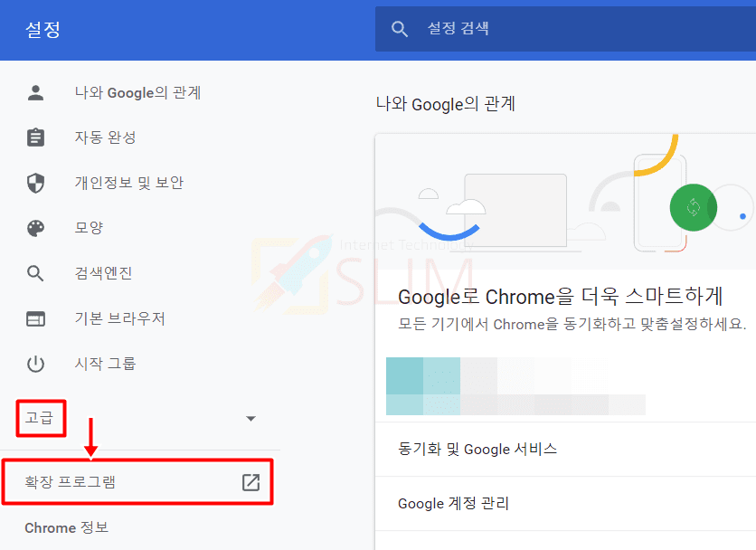Click the Google로 Chrome을 더욱 스마트하게 headline

pyautogui.click(x=561, y=296)
